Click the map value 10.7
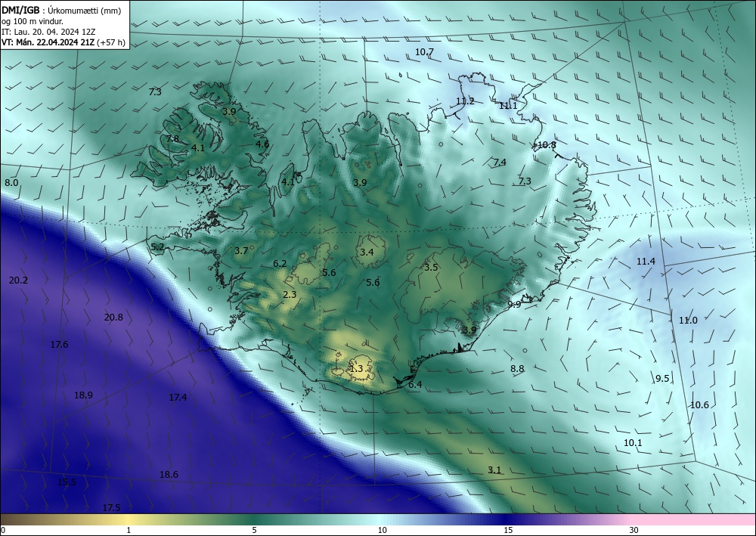 click(424, 52)
